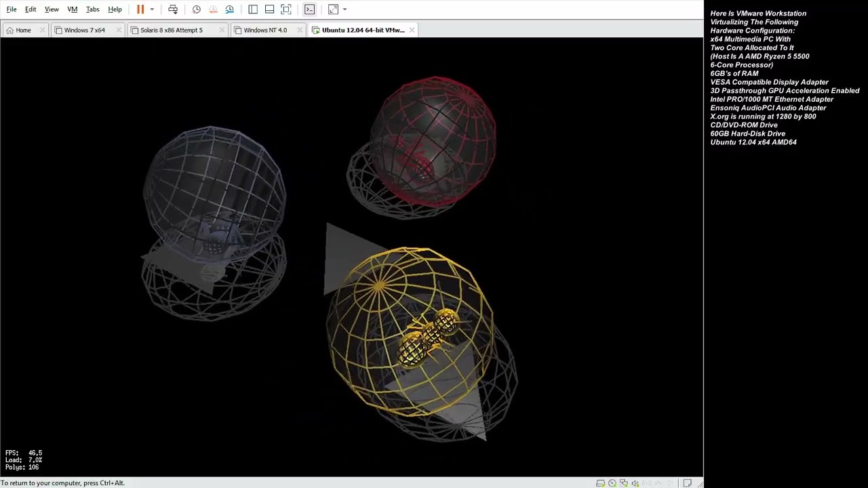The width and height of the screenshot is (868, 488).
Task: Open the Tabs menu
Action: pos(93,9)
